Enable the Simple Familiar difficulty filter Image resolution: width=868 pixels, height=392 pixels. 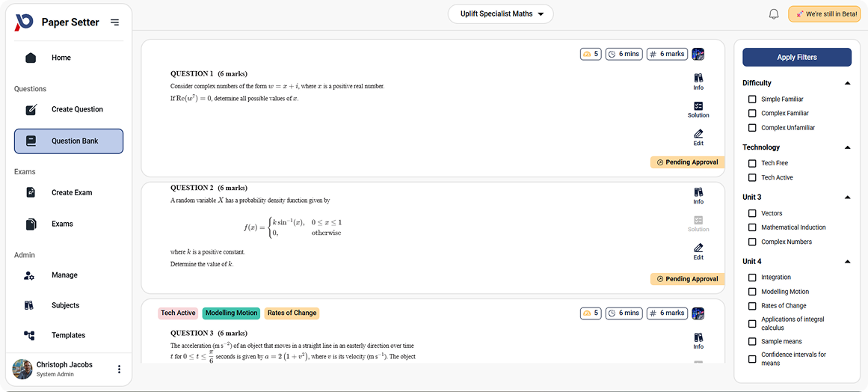[752, 99]
